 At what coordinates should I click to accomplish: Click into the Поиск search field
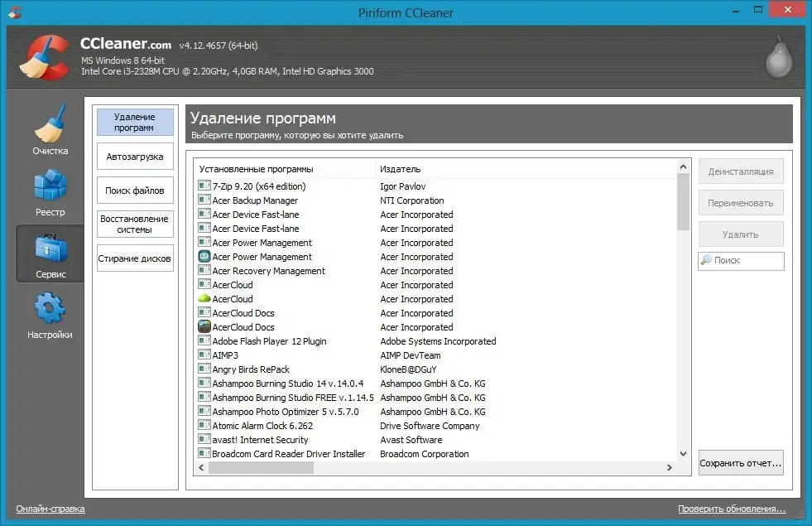[741, 261]
